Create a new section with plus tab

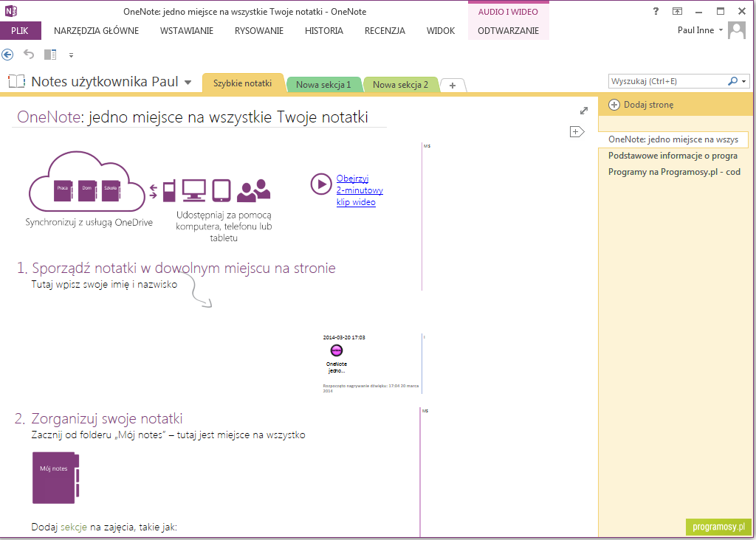coord(453,86)
